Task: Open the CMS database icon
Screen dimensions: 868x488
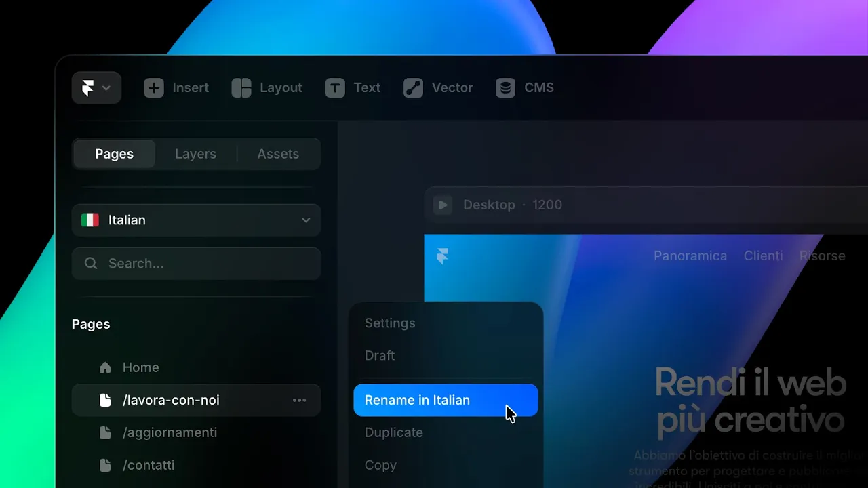Action: click(505, 88)
